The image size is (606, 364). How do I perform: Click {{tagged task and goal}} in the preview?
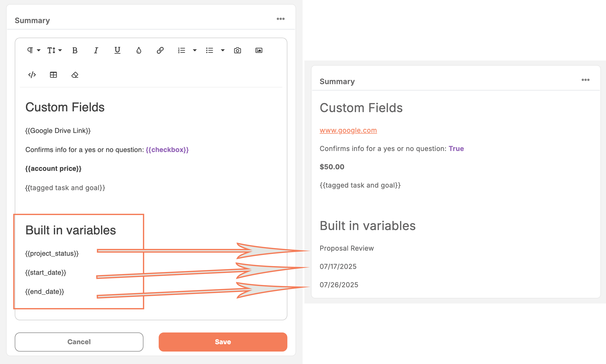[x=360, y=185]
